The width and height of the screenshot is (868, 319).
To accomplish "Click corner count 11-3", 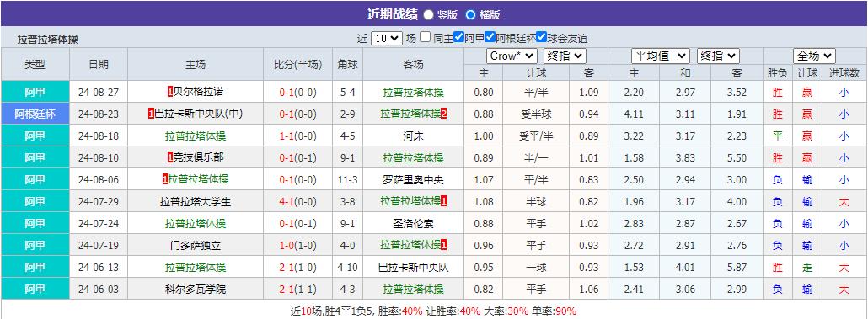I will point(348,179).
